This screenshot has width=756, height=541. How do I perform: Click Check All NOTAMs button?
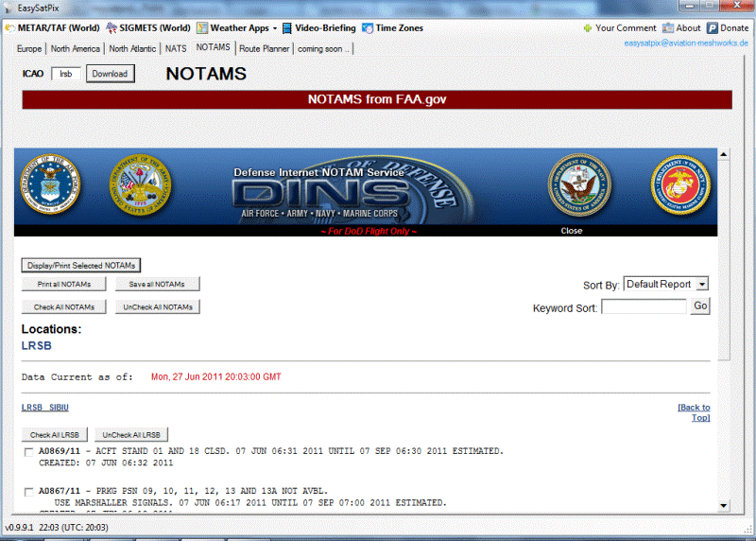[63, 307]
